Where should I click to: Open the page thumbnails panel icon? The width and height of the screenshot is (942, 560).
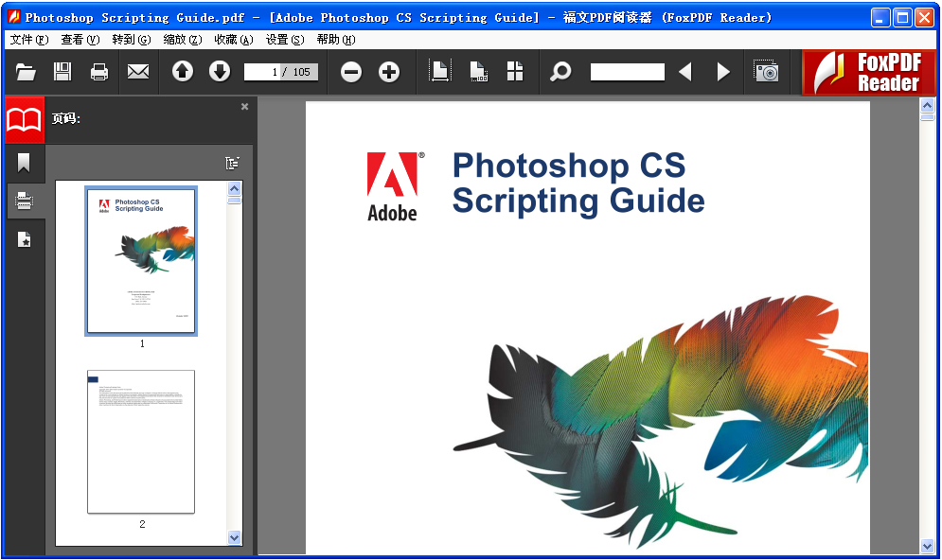pyautogui.click(x=24, y=120)
